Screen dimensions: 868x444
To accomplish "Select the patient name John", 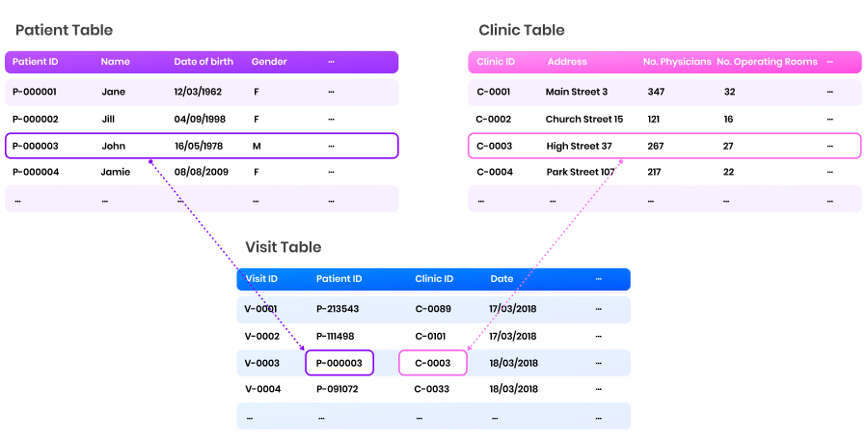I will click(114, 147).
